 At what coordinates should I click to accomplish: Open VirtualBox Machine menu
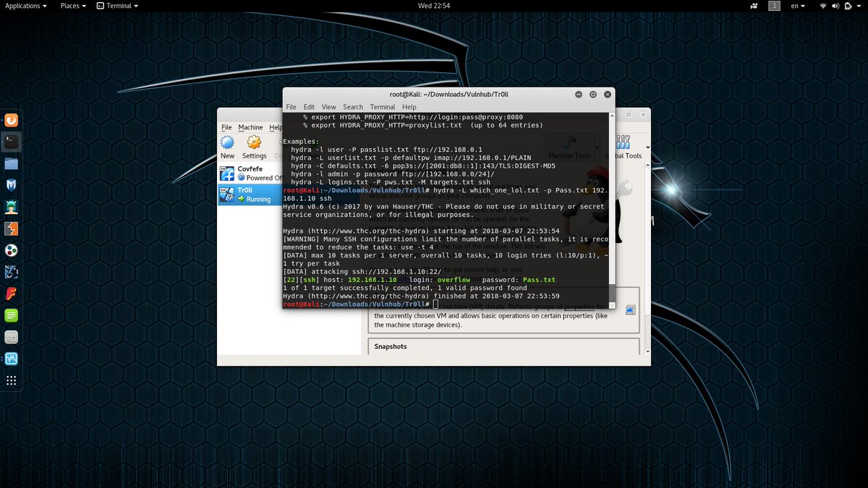(250, 127)
